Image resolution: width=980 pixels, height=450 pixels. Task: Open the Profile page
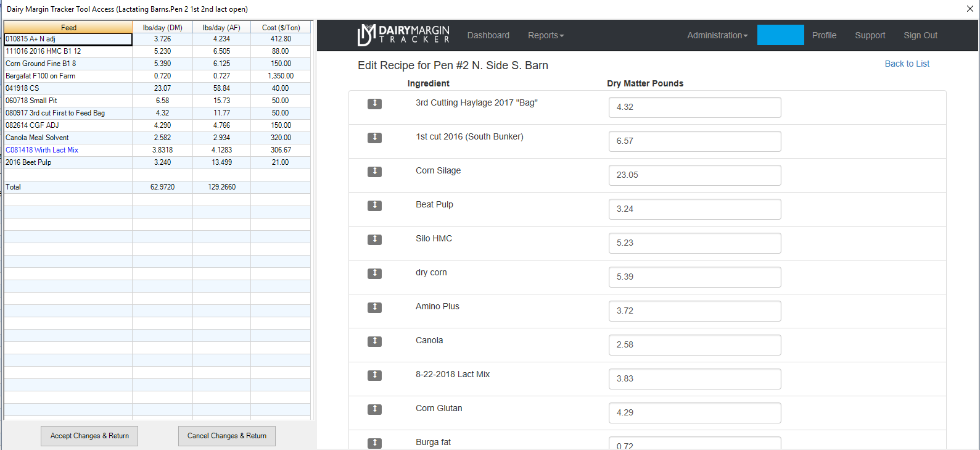coord(824,35)
